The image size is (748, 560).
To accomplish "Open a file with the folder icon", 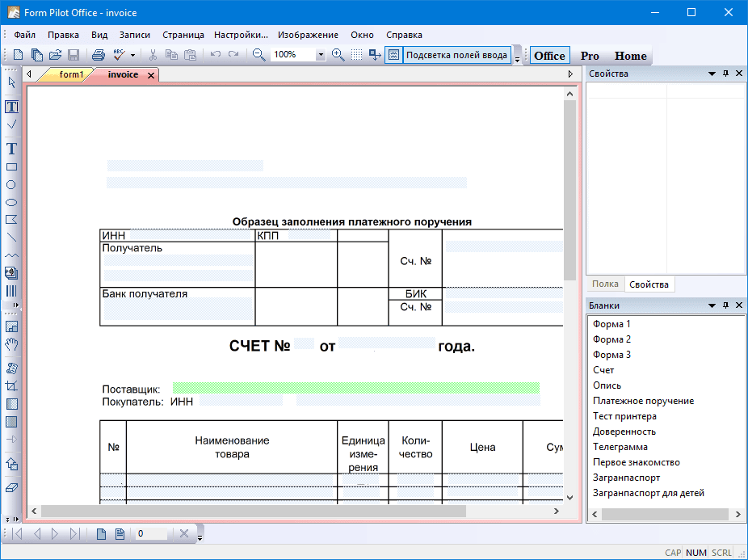I will click(x=56, y=55).
